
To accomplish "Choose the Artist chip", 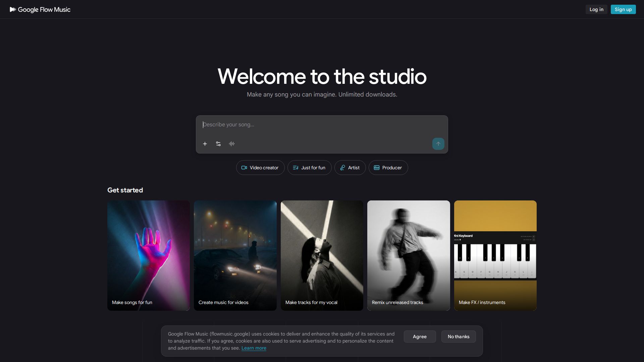I will point(350,168).
